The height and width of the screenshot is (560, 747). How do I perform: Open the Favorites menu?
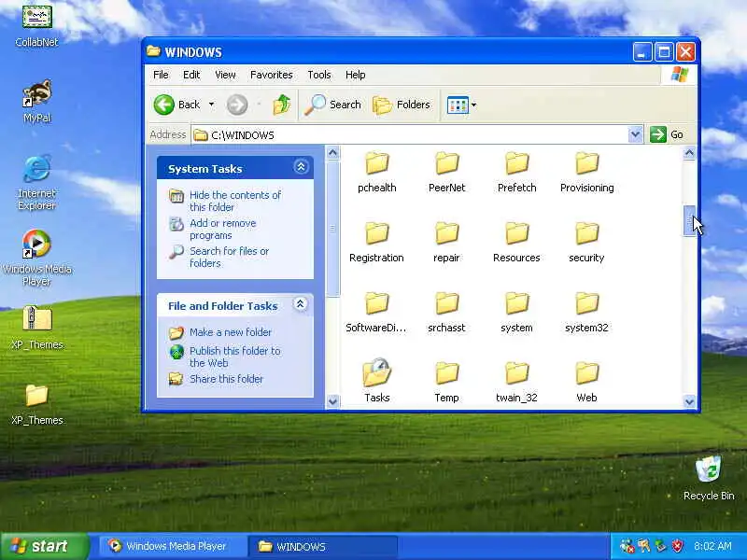tap(272, 75)
